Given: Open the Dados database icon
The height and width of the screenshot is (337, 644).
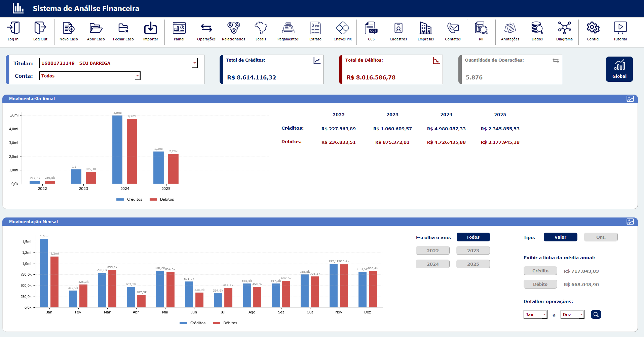Looking at the screenshot, I should [537, 28].
